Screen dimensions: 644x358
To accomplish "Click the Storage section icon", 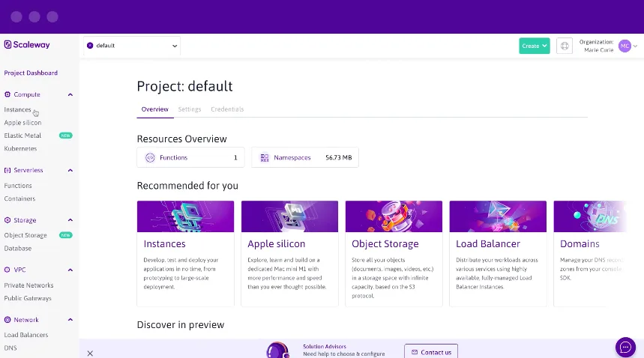I will [x=7, y=220].
